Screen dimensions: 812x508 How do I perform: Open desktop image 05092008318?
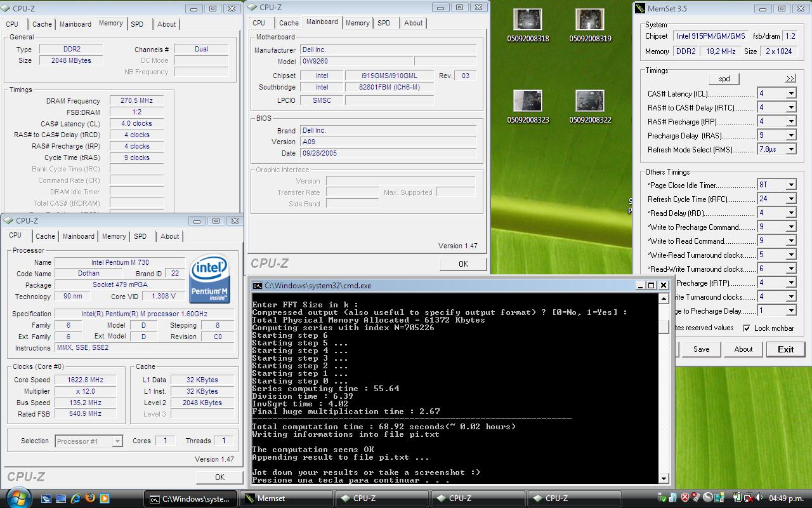(x=528, y=25)
